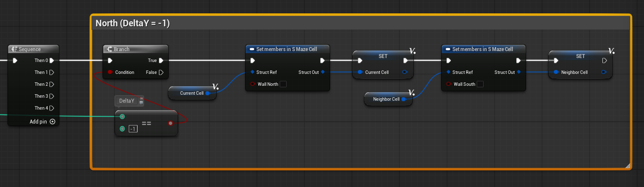Click the SET Current Cell input value pin
644x187 pixels.
(360, 72)
